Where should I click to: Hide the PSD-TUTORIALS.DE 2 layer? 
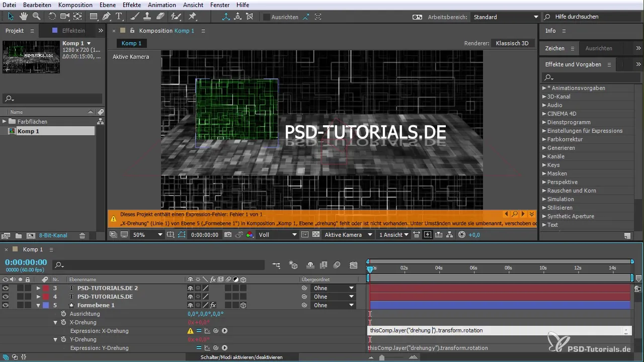pos(6,288)
